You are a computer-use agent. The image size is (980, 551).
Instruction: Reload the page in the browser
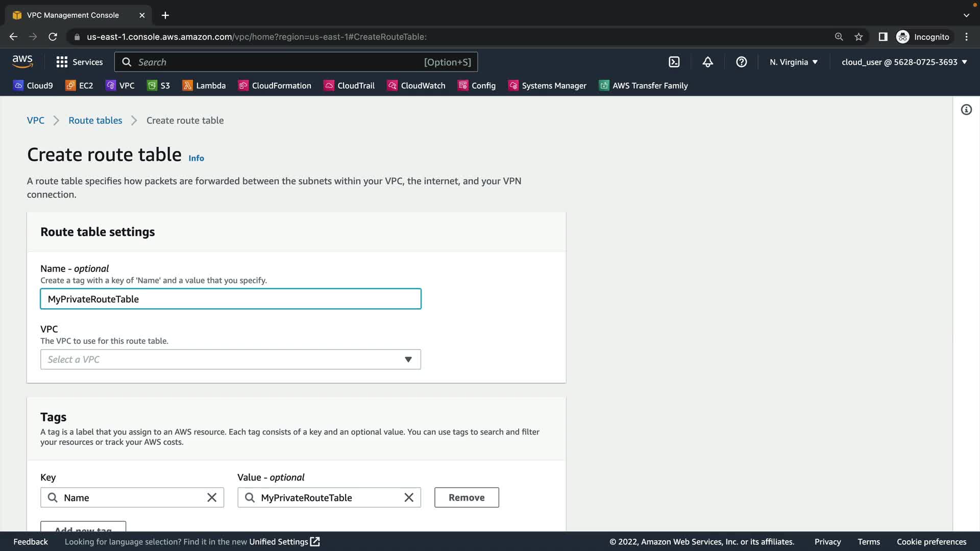pos(53,37)
